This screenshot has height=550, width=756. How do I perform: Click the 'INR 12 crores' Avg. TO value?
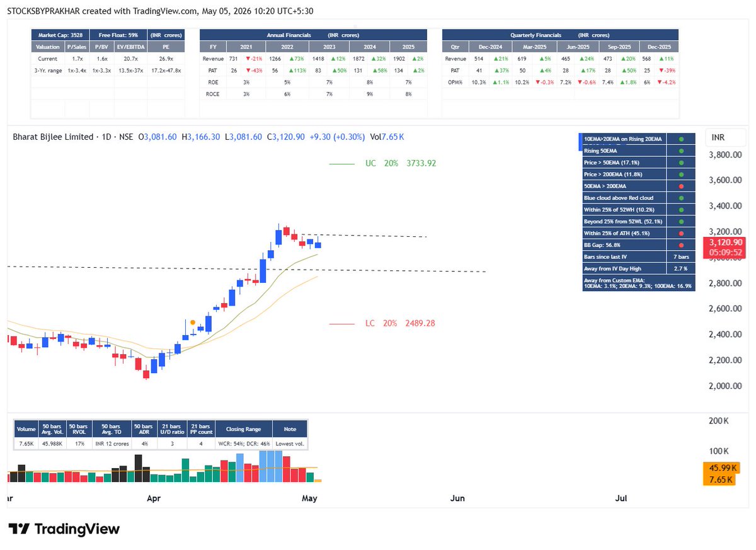tap(112, 444)
